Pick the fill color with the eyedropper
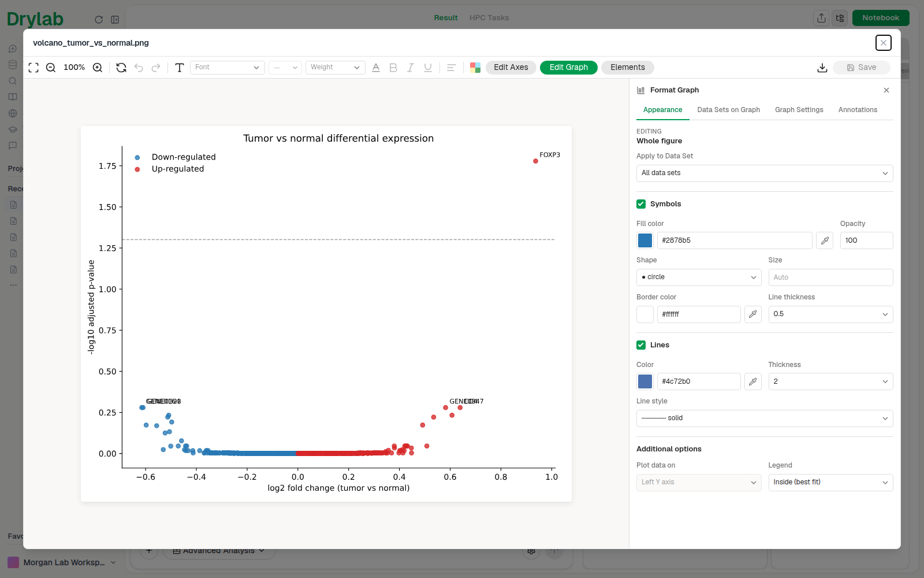 point(825,240)
